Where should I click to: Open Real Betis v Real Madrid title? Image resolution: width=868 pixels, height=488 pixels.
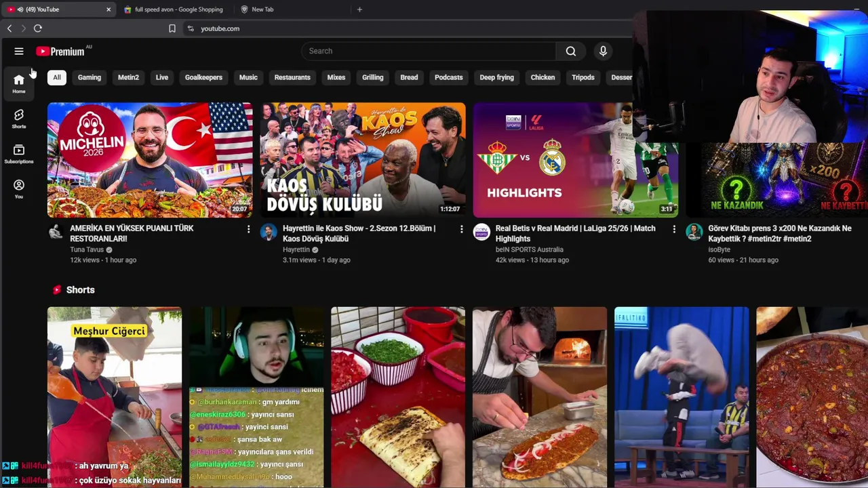pyautogui.click(x=575, y=233)
